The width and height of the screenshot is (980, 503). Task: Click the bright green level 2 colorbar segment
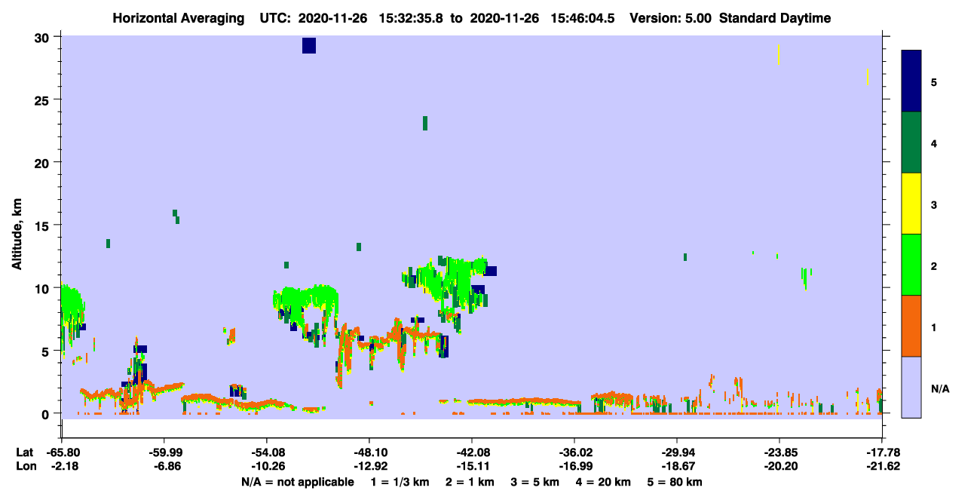(911, 265)
